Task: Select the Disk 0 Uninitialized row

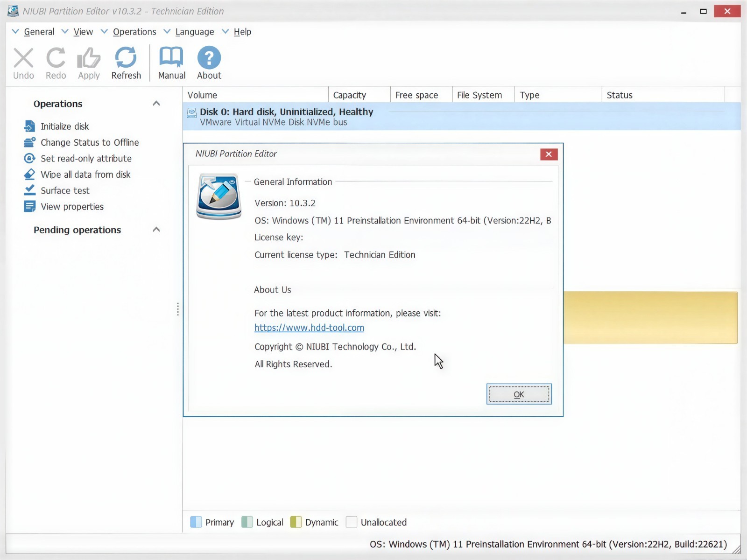Action: 462,117
